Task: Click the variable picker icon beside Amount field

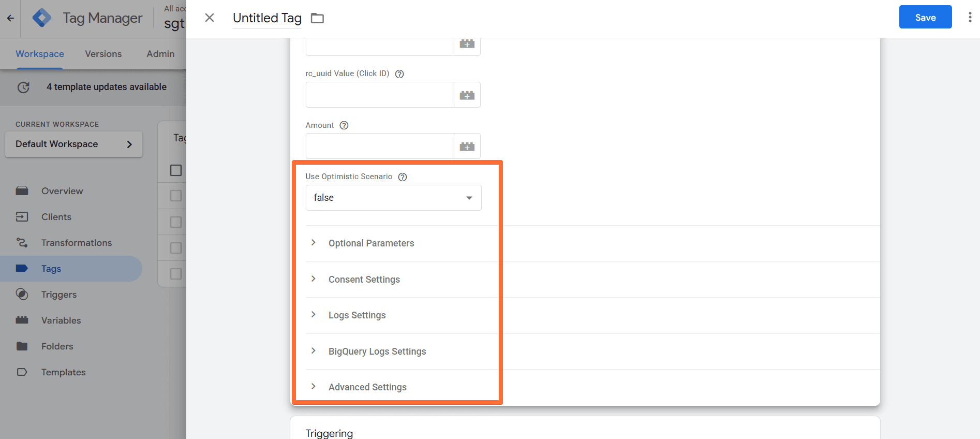Action: [467, 146]
